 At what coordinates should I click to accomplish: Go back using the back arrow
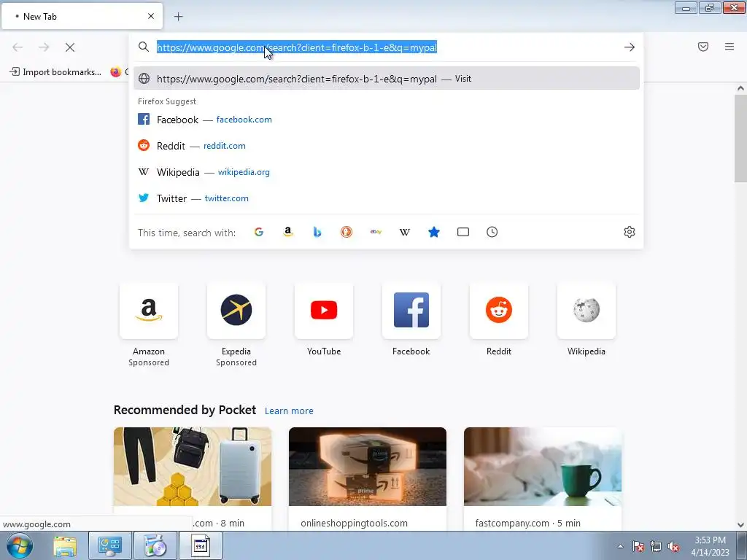(18, 47)
